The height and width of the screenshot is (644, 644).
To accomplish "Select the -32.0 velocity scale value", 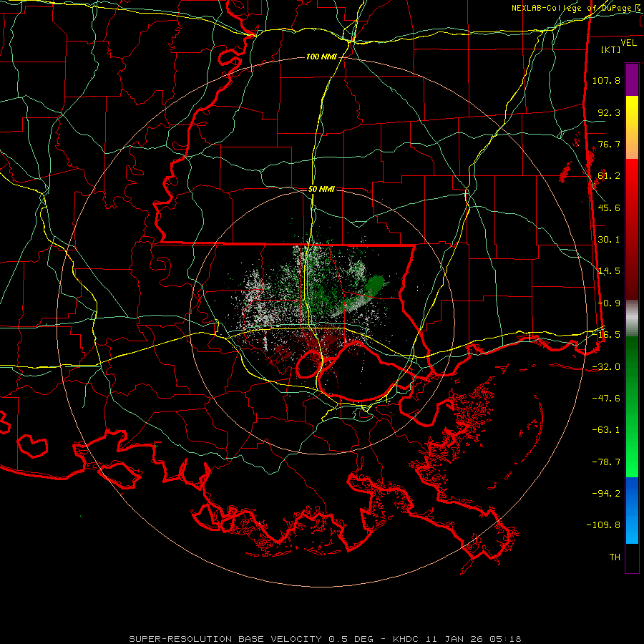I will 606,367.
